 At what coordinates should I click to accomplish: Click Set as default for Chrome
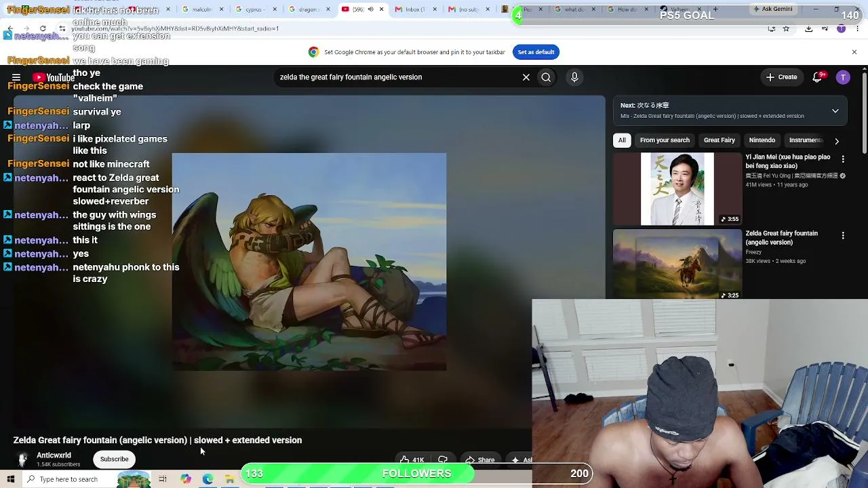click(536, 52)
